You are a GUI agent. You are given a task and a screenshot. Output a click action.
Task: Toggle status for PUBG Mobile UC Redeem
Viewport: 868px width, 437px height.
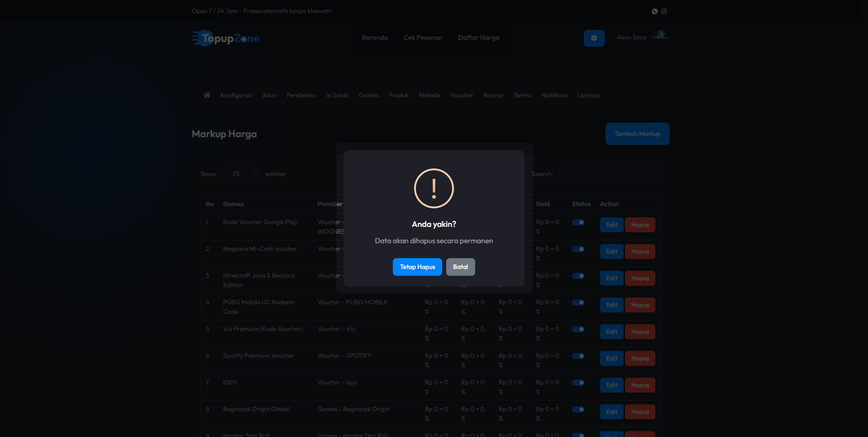click(578, 303)
